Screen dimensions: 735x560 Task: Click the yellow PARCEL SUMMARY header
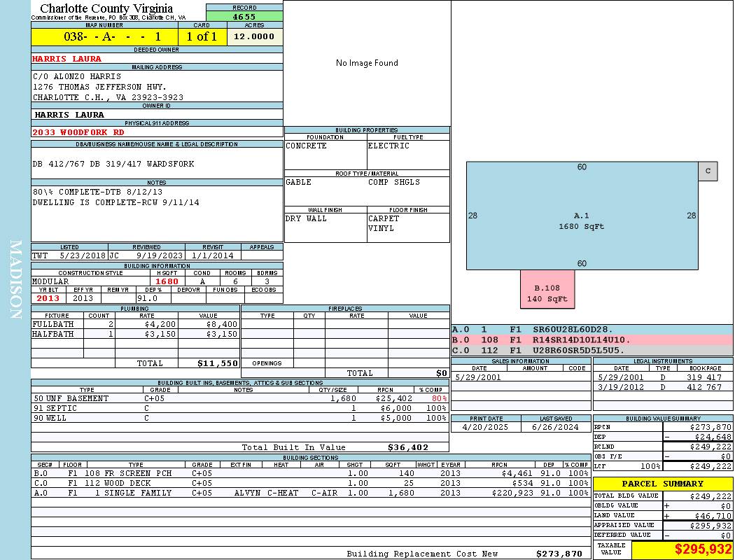pos(662,484)
